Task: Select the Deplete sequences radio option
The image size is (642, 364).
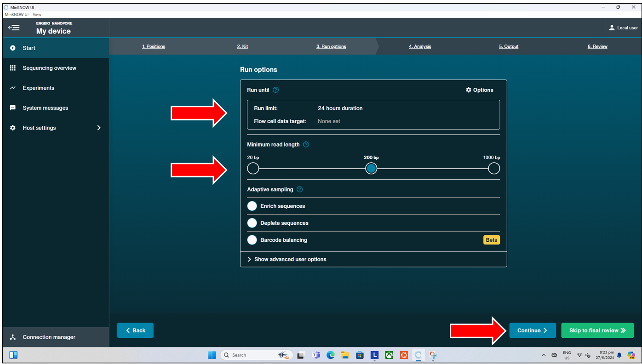Action: [252, 223]
